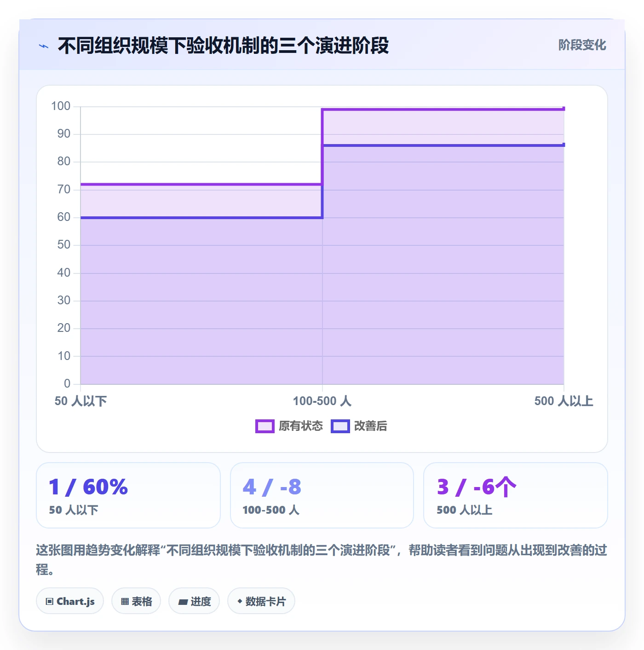644x650 pixels.
Task: Click the description paragraph starting 这张图用趋势变化
Action: pos(322,560)
